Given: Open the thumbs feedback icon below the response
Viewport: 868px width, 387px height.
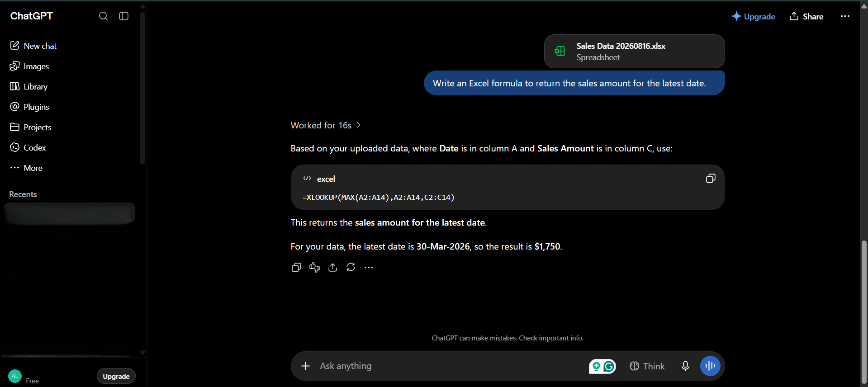Looking at the screenshot, I should coord(314,268).
